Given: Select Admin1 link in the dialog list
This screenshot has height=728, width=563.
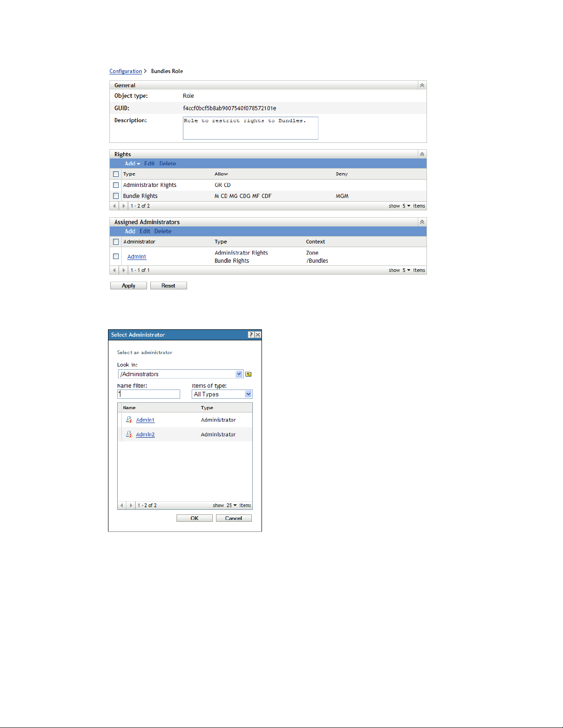Looking at the screenshot, I should (x=145, y=420).
